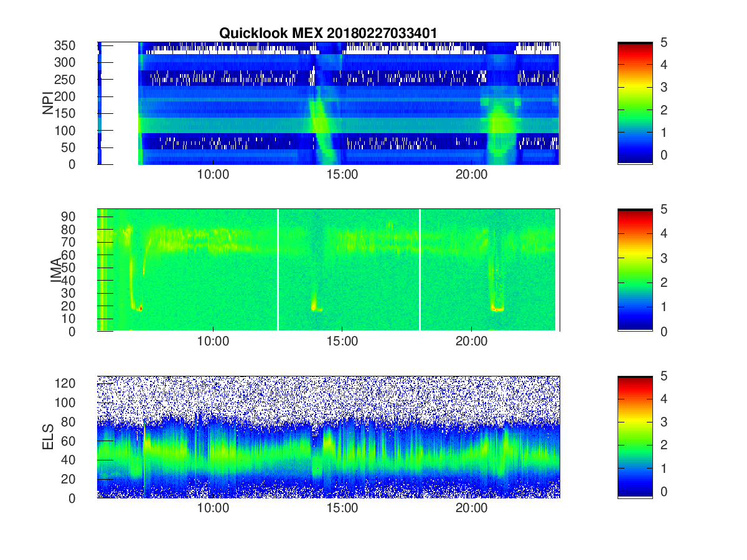
Task: Click the 15:00 tick under ELS plot
Action: pos(342,508)
